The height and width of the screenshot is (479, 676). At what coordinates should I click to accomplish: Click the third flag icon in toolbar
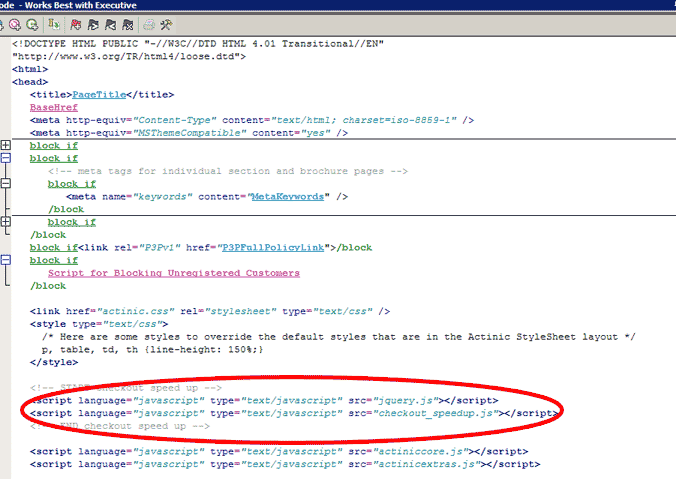pos(110,24)
